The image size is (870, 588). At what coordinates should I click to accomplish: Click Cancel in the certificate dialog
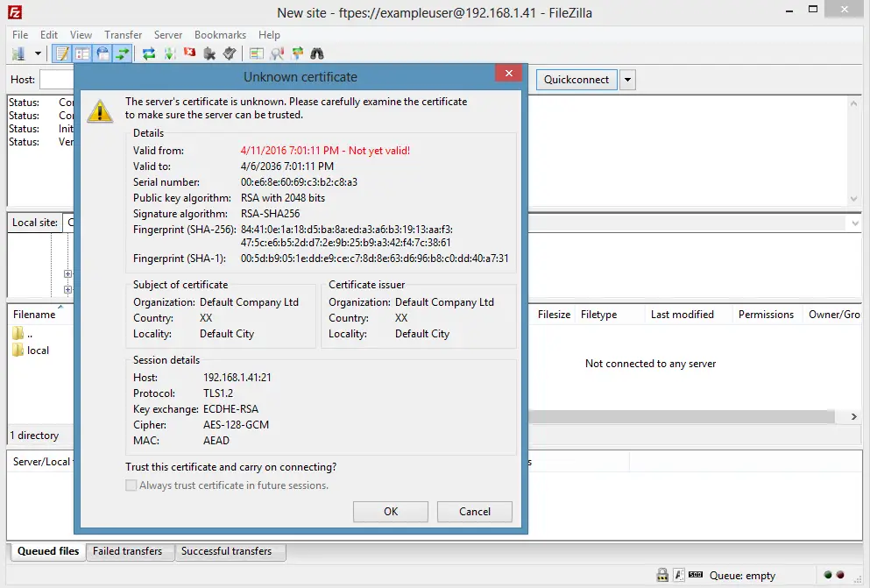[474, 512]
